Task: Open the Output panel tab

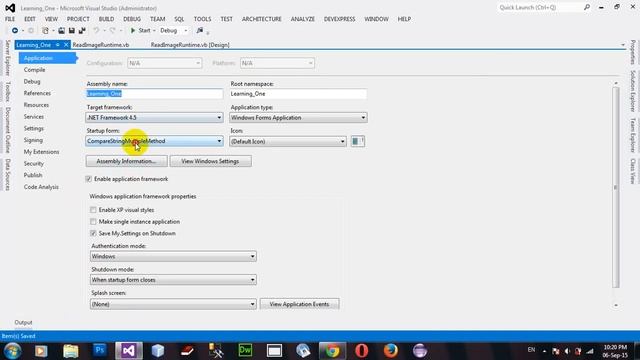Action: (23, 322)
